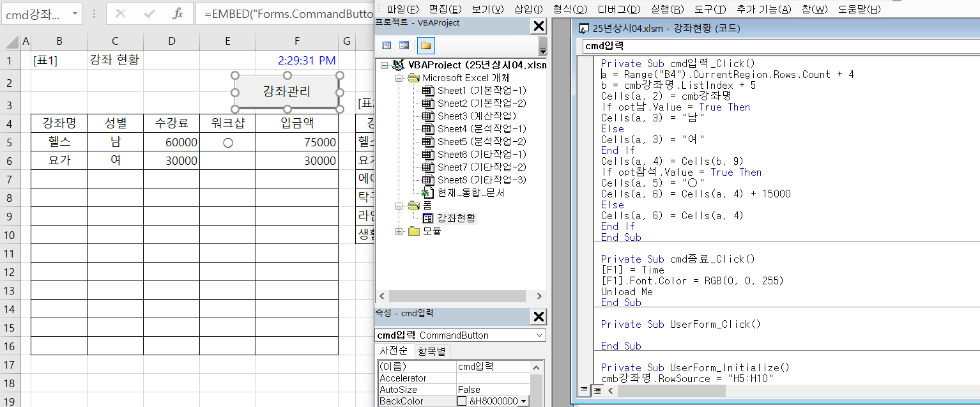
Task: Click the Insert Function fx icon
Action: [178, 13]
